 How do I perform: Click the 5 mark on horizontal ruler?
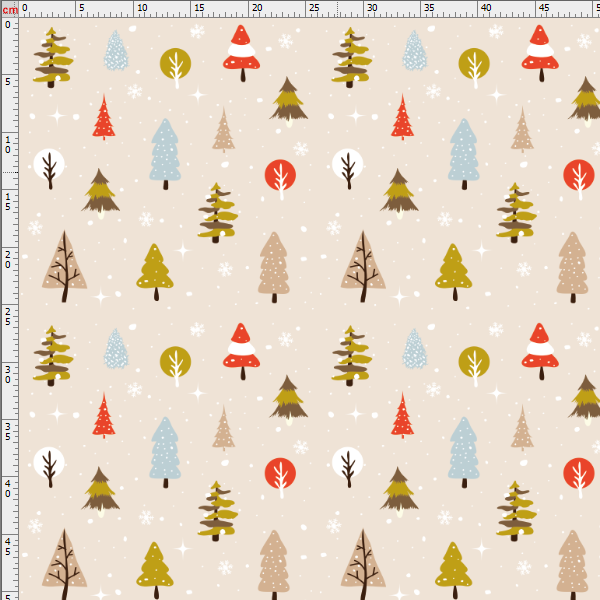pos(82,8)
